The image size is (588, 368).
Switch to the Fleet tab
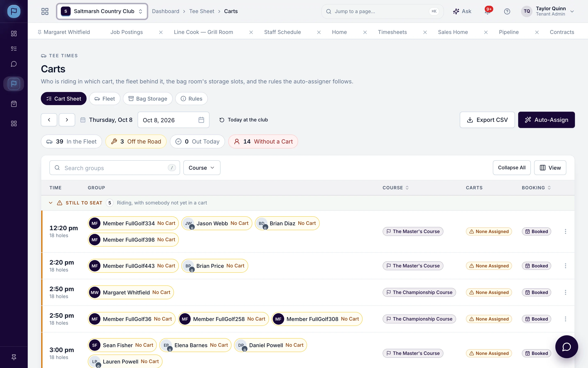pyautogui.click(x=105, y=99)
